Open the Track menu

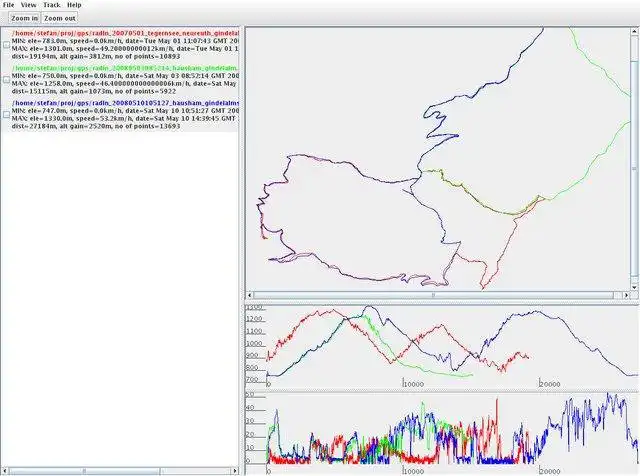point(51,5)
